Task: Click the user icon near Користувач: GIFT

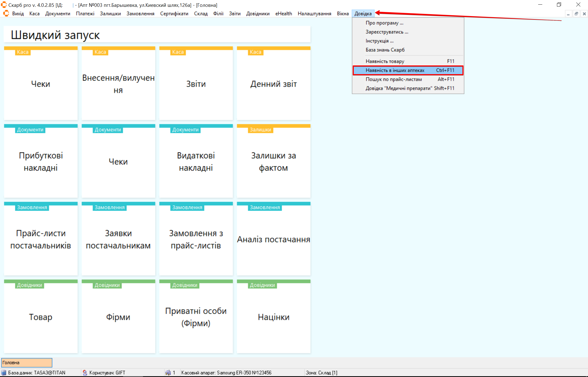Action: (x=85, y=373)
